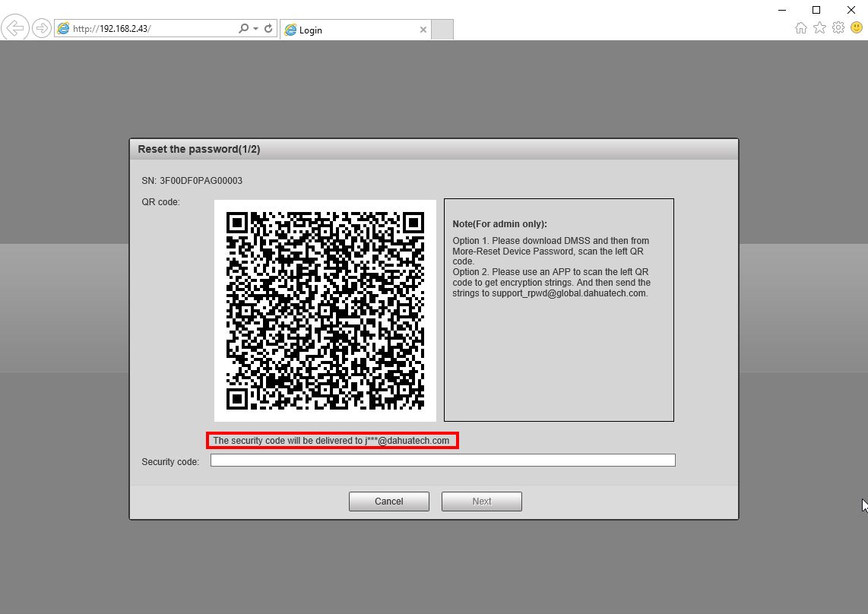The height and width of the screenshot is (614, 868).
Task: Click the QR code image
Action: pyautogui.click(x=325, y=310)
